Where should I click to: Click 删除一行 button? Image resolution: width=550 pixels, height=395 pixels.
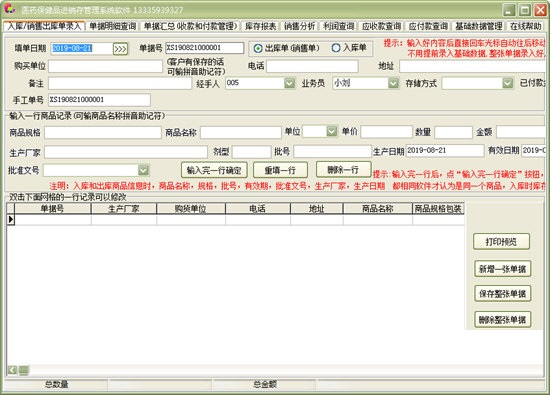pyautogui.click(x=343, y=170)
